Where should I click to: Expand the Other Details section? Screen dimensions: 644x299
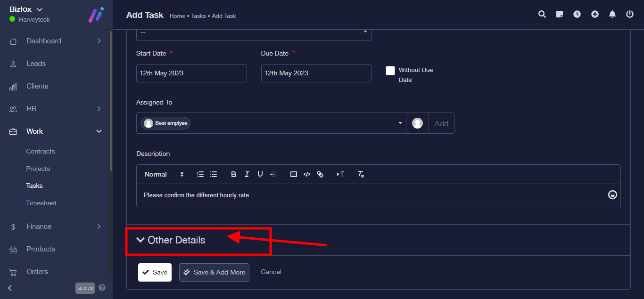click(x=171, y=240)
